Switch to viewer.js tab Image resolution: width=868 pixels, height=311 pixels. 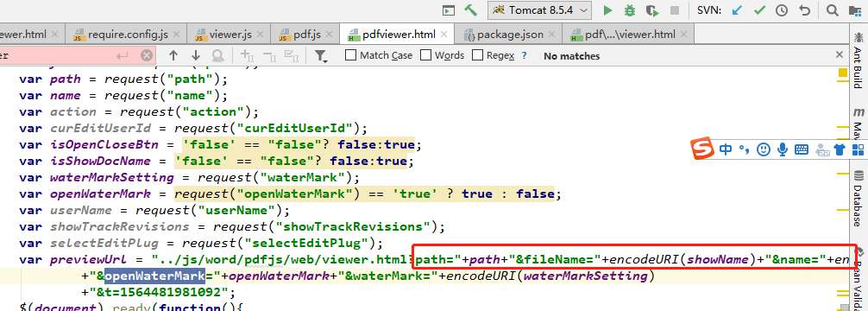point(230,35)
